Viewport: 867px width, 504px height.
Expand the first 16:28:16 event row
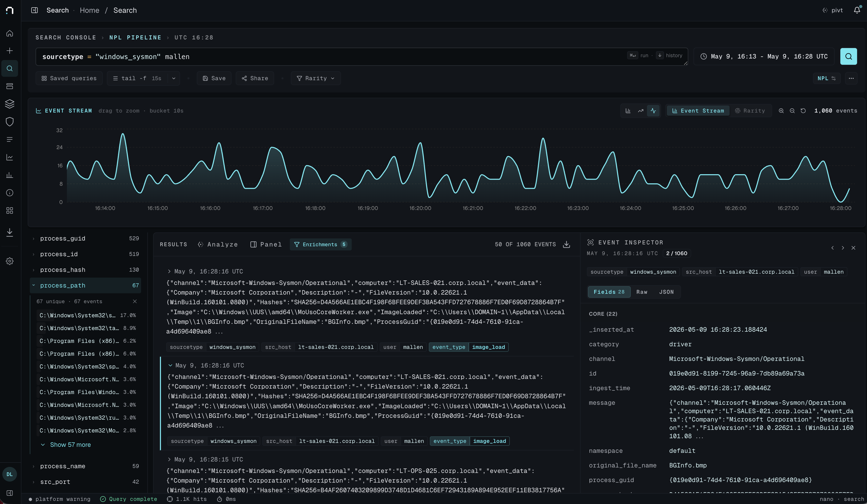click(169, 272)
